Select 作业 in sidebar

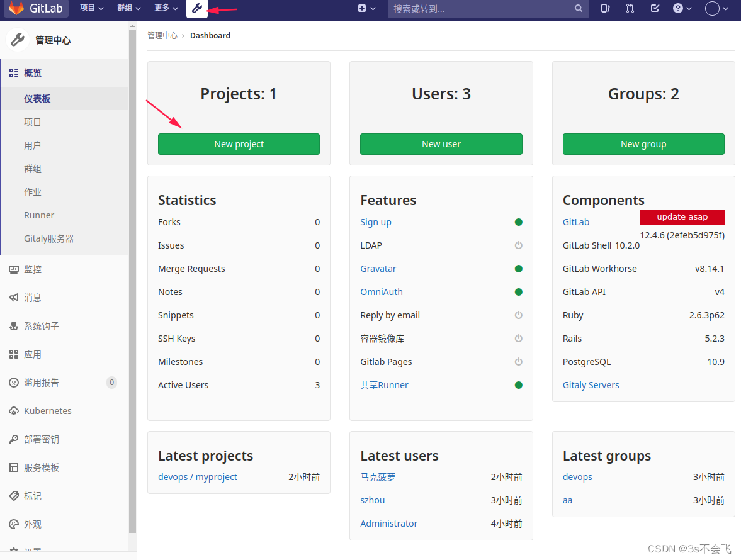(65, 192)
